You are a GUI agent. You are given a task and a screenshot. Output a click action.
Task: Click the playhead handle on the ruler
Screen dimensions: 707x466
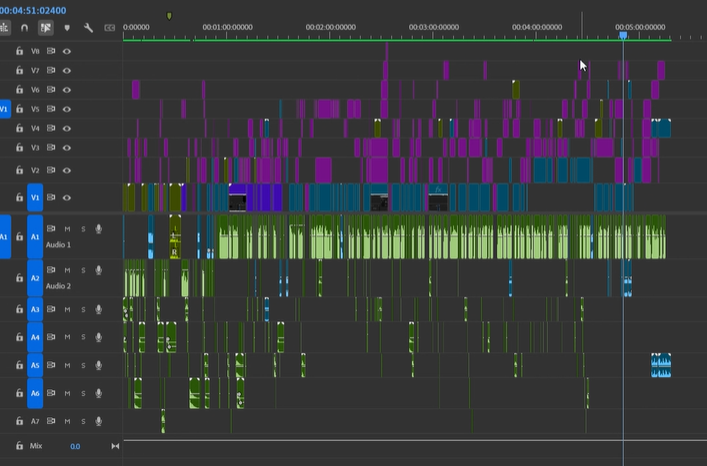[623, 35]
